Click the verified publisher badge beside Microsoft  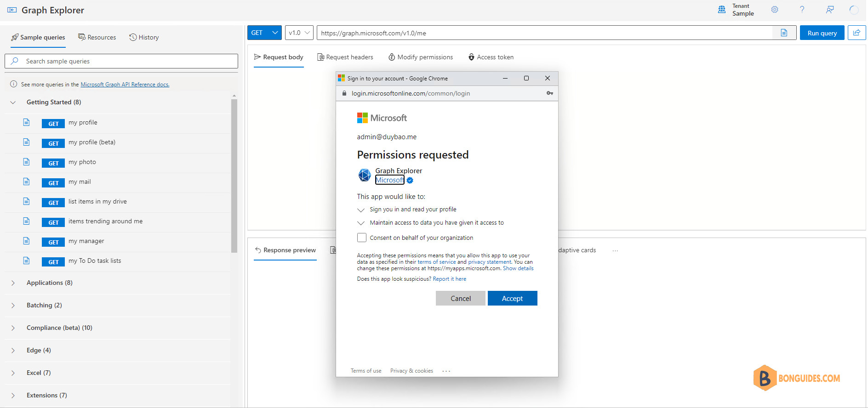tap(410, 180)
